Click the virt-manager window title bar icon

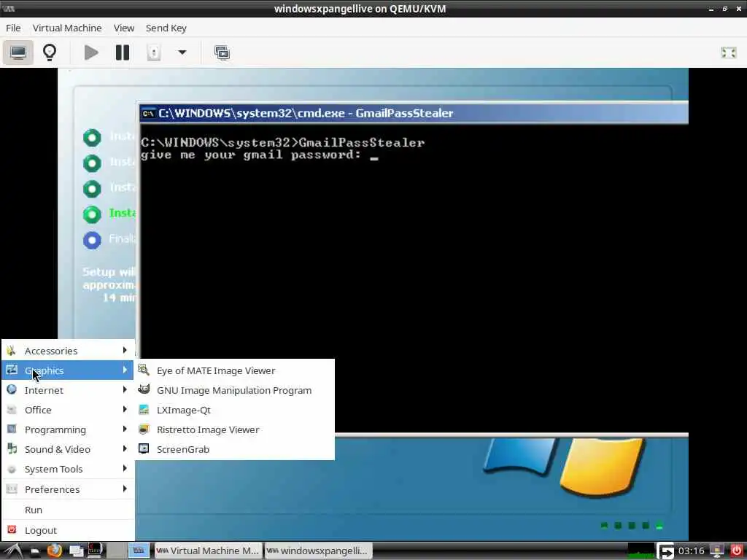(x=9, y=9)
